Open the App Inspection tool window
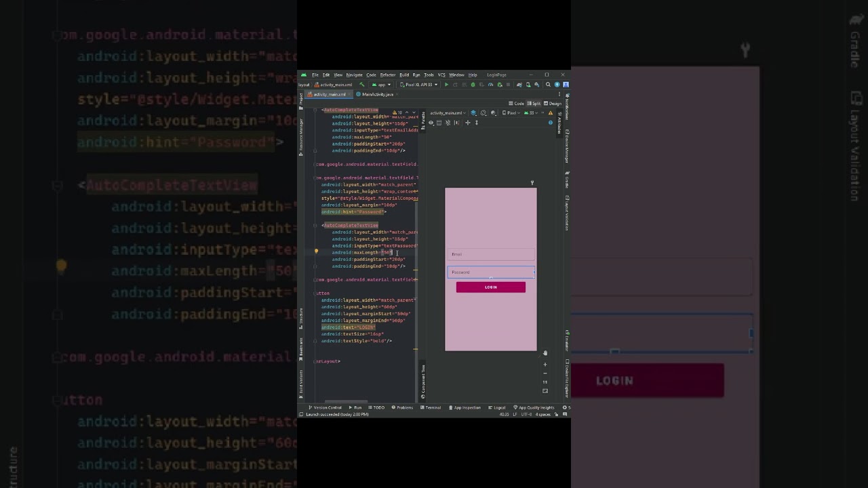Viewport: 868px width, 488px height. tap(465, 407)
